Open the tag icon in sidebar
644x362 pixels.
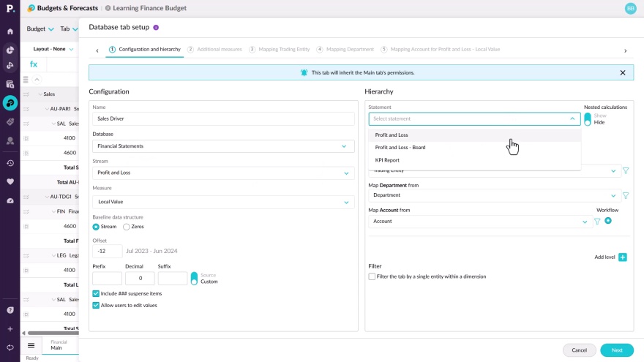[x=10, y=122]
